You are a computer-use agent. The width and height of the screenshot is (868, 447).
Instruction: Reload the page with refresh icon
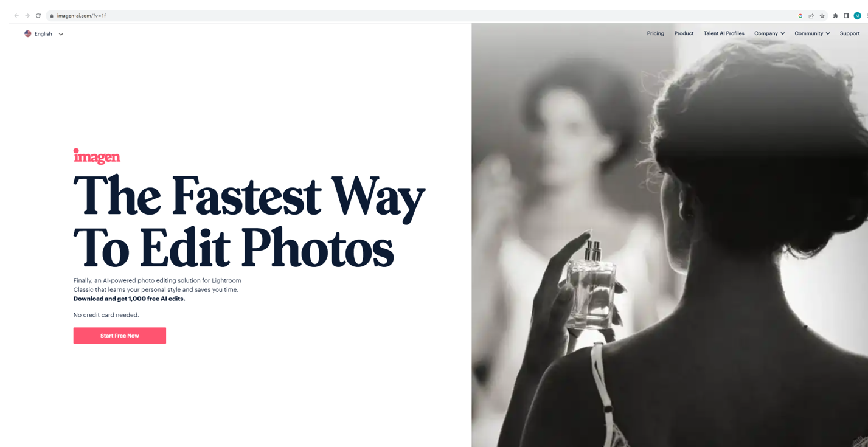point(38,16)
